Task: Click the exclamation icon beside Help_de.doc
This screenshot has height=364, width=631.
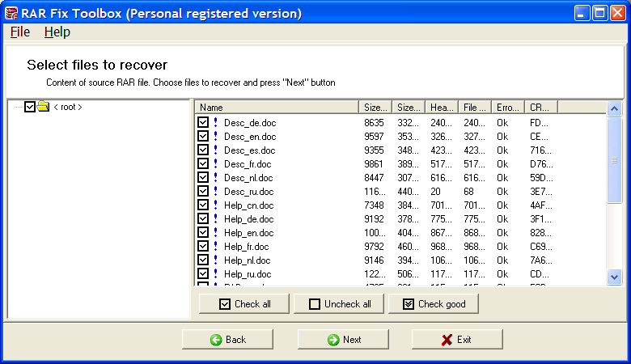Action: click(x=216, y=218)
